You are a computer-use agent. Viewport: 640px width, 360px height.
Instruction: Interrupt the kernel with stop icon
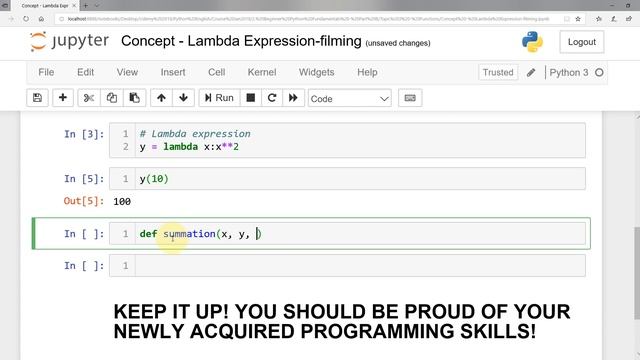coord(251,98)
